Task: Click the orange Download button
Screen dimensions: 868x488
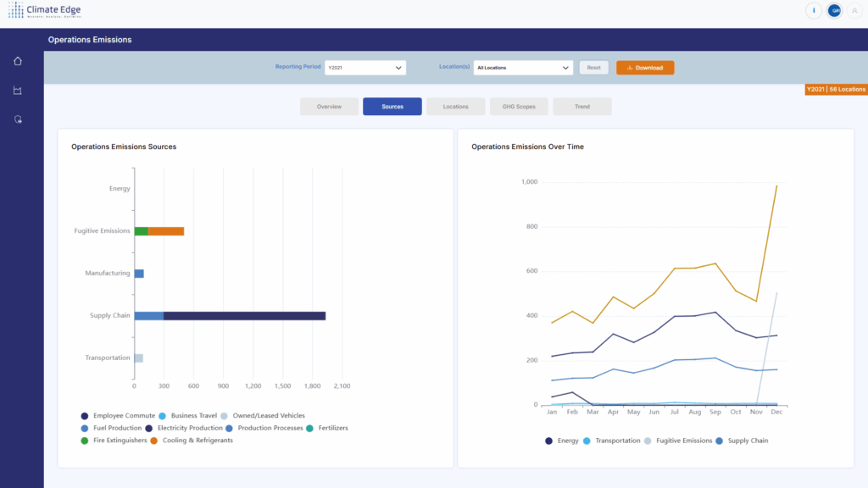Action: click(645, 68)
